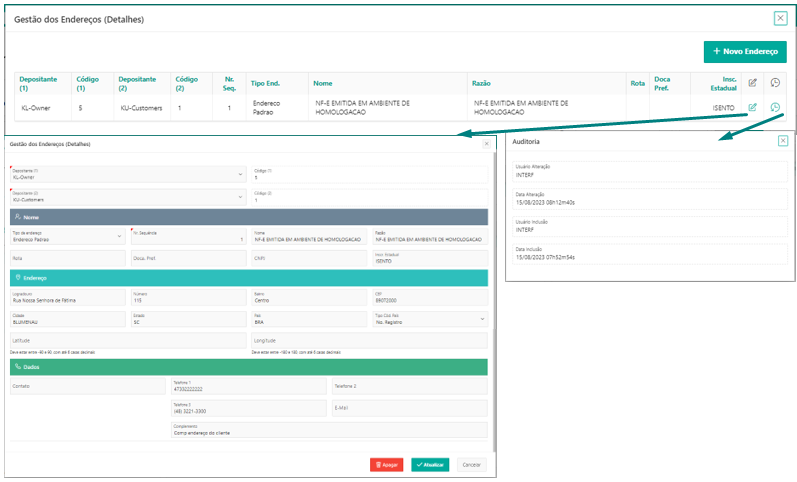
Task: Click the Nr. Sequência input field
Action: point(189,236)
